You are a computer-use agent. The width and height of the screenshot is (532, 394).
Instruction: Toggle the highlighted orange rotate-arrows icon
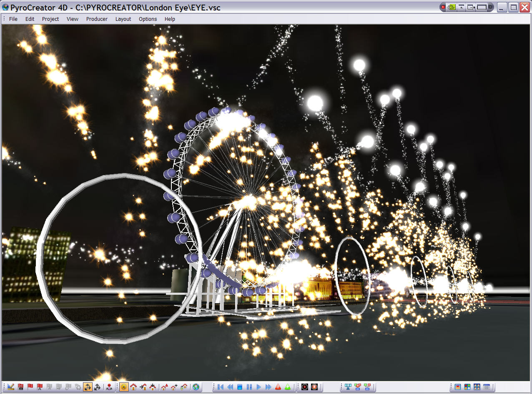tap(88, 387)
